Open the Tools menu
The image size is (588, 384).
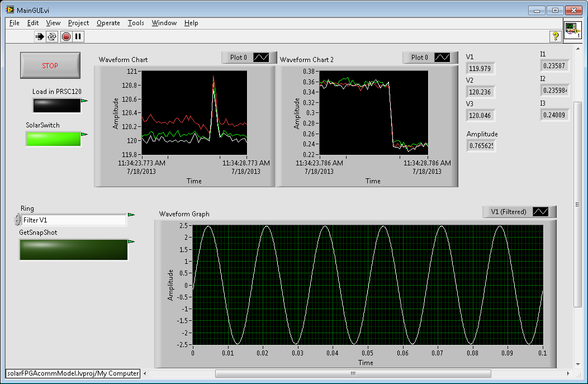click(x=136, y=23)
